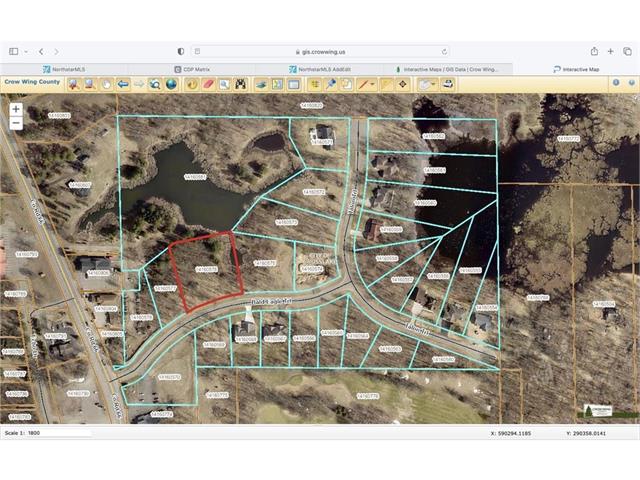The image size is (640, 480).
Task: Click the full extent globe icon
Action: (171, 84)
